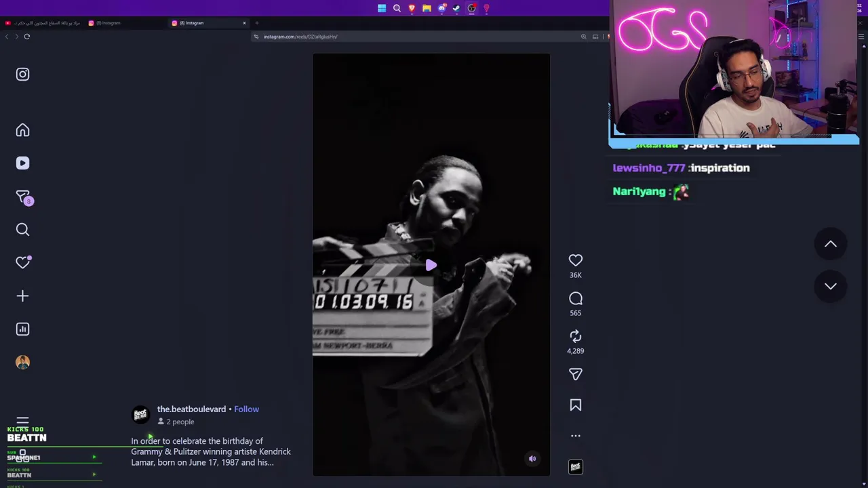Open the.beatboulevard profile avatar
Screen dimensions: 868x488
coord(140,415)
